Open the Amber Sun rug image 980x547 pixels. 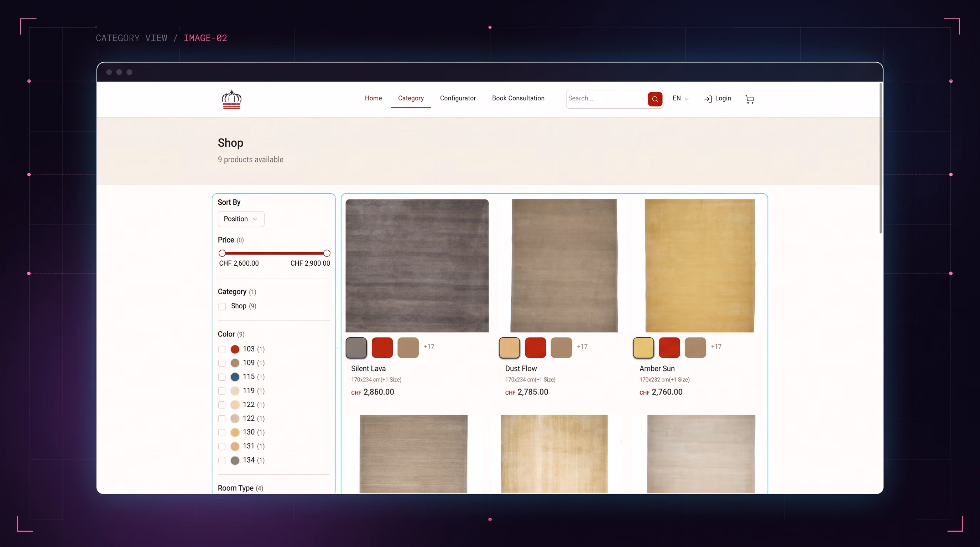click(x=700, y=266)
